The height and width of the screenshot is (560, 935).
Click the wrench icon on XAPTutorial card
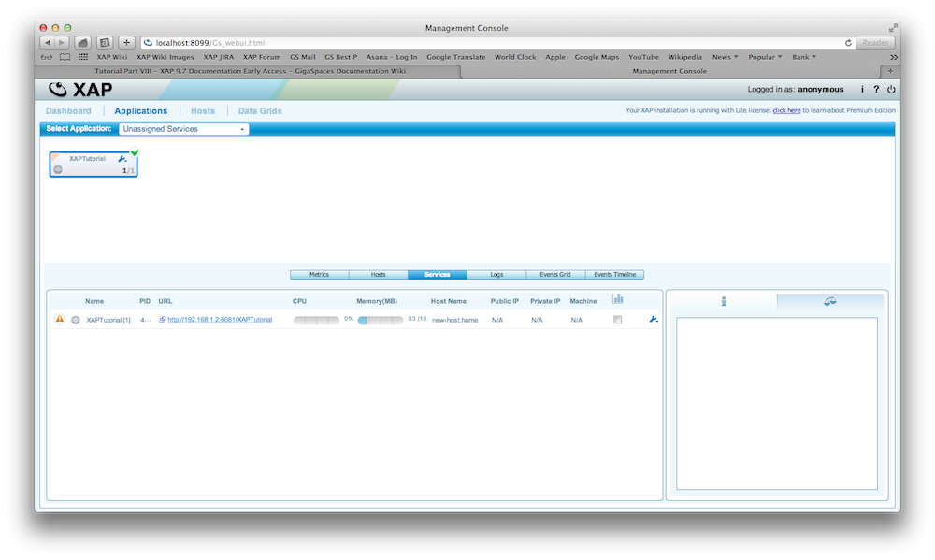point(122,159)
